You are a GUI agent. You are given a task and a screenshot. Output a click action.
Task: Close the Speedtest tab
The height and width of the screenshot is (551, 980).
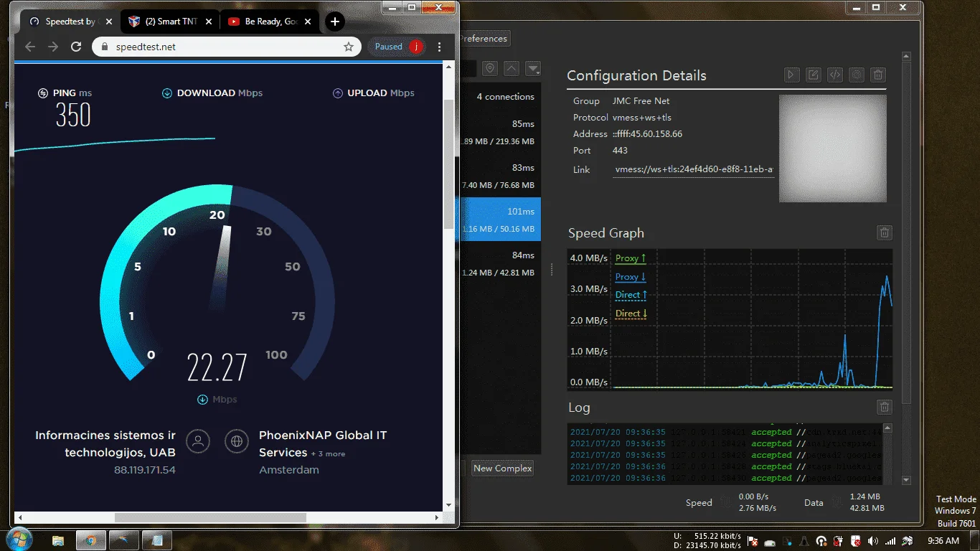pos(110,22)
